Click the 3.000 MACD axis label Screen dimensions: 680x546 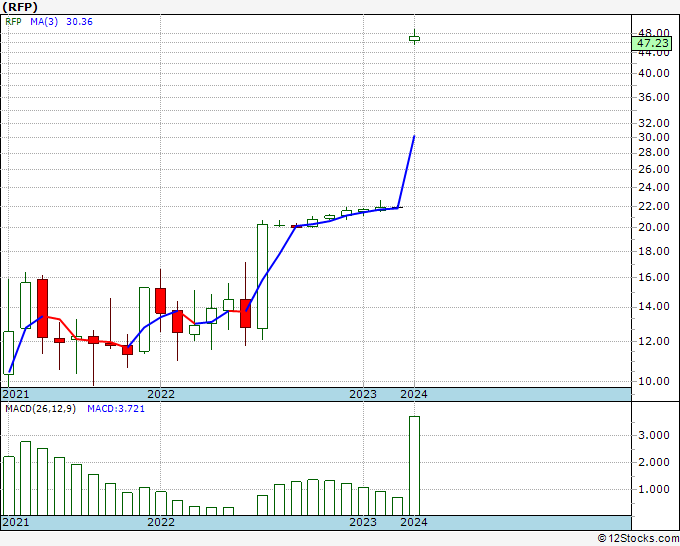pyautogui.click(x=654, y=435)
